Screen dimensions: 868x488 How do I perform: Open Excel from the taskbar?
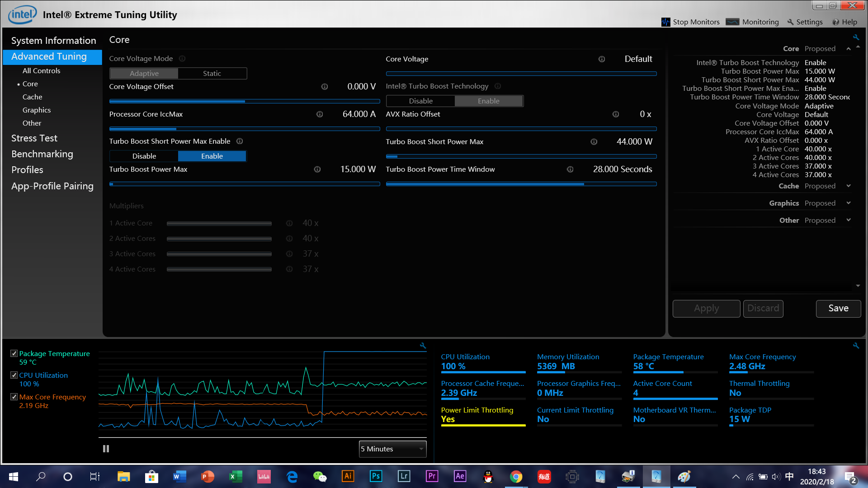236,476
